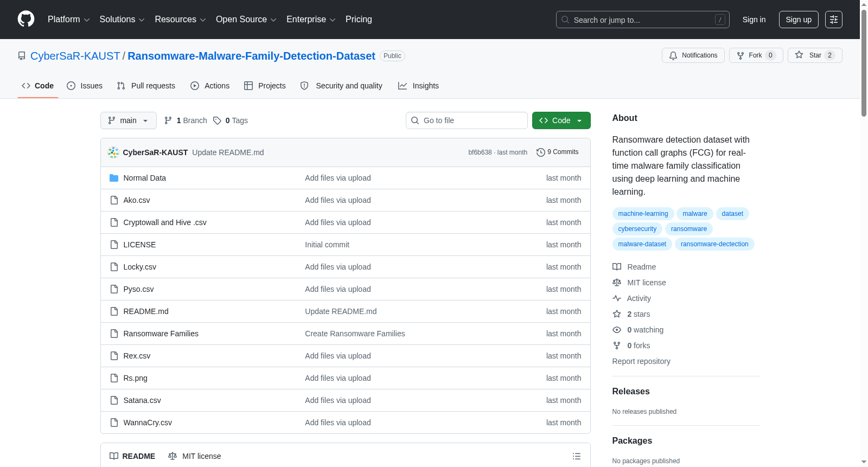Open the commit history clock icon

pos(540,152)
